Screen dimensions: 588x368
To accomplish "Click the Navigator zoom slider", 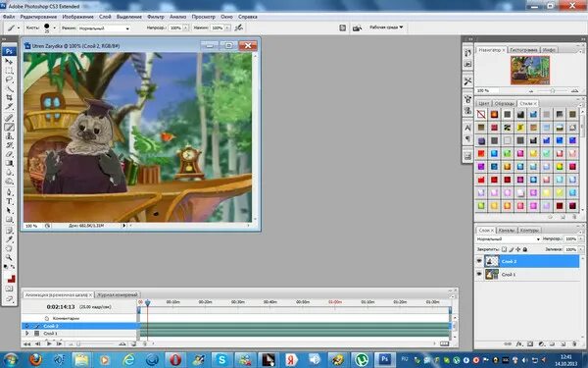I will click(x=553, y=90).
